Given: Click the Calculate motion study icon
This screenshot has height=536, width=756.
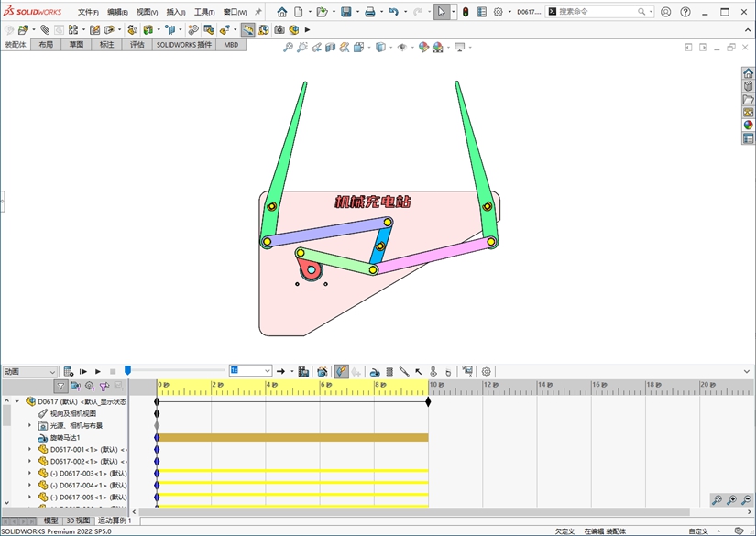Looking at the screenshot, I should point(68,371).
